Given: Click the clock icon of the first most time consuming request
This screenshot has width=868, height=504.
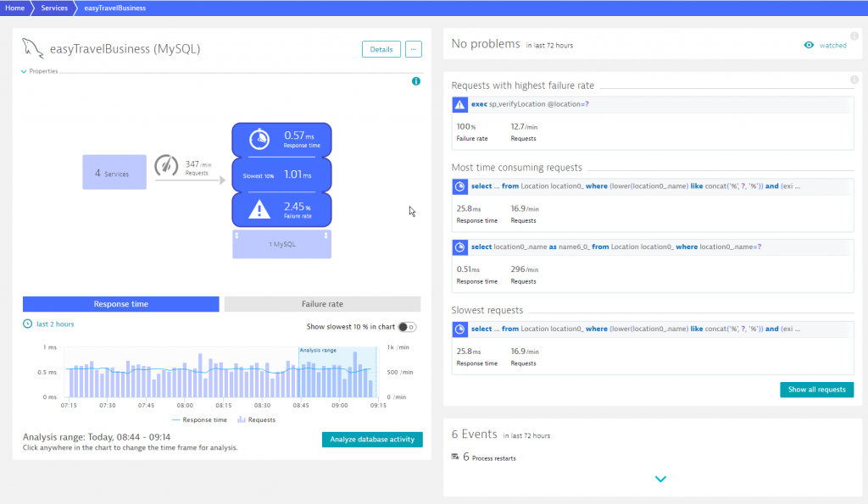Looking at the screenshot, I should pos(459,186).
